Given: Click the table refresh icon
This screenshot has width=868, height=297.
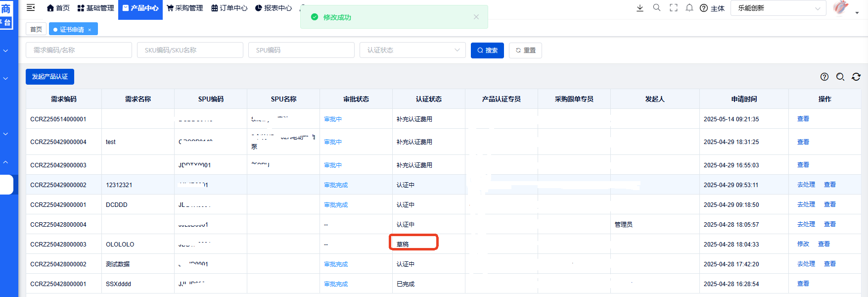Looking at the screenshot, I should [x=856, y=77].
